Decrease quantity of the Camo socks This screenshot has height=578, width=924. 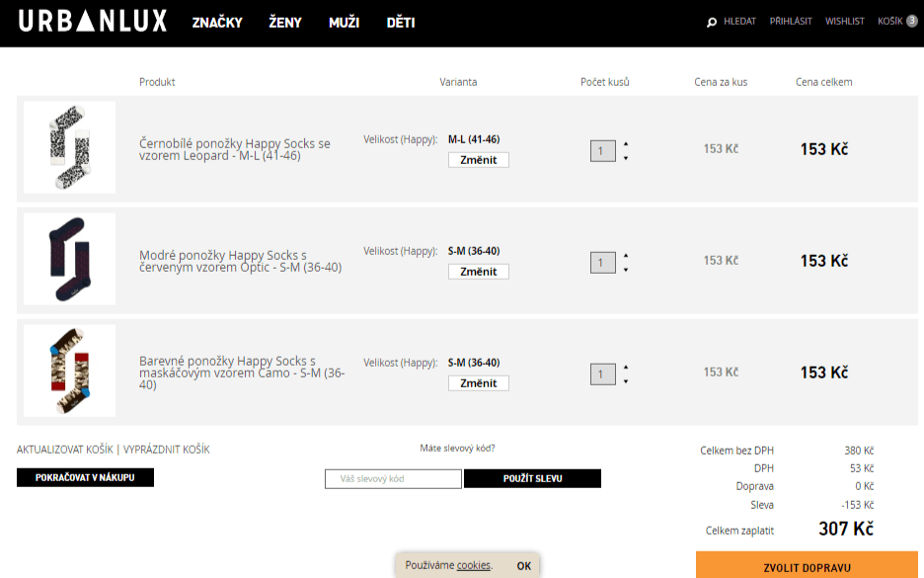click(x=626, y=381)
